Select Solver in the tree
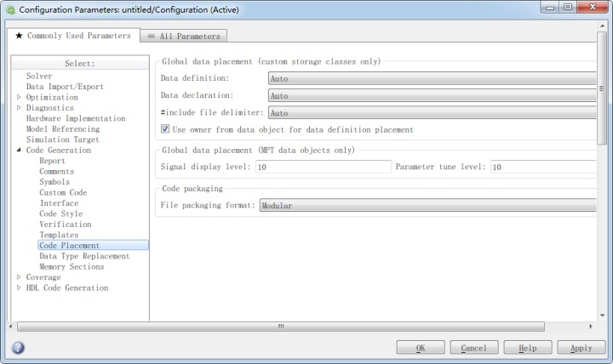This screenshot has width=613, height=364. click(x=39, y=76)
